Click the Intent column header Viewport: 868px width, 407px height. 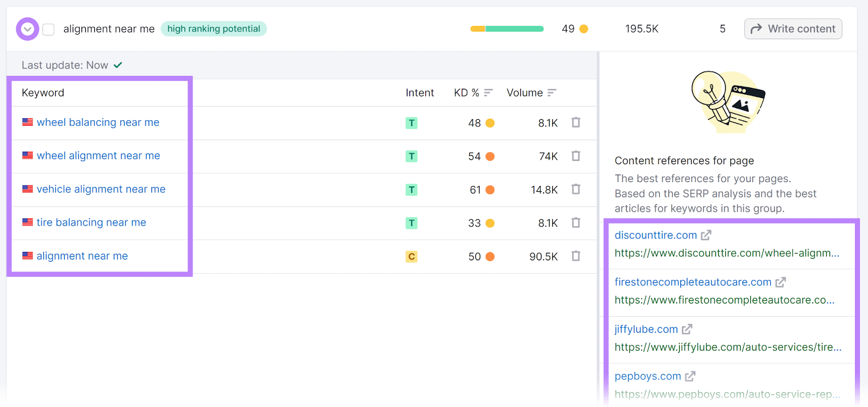[419, 93]
